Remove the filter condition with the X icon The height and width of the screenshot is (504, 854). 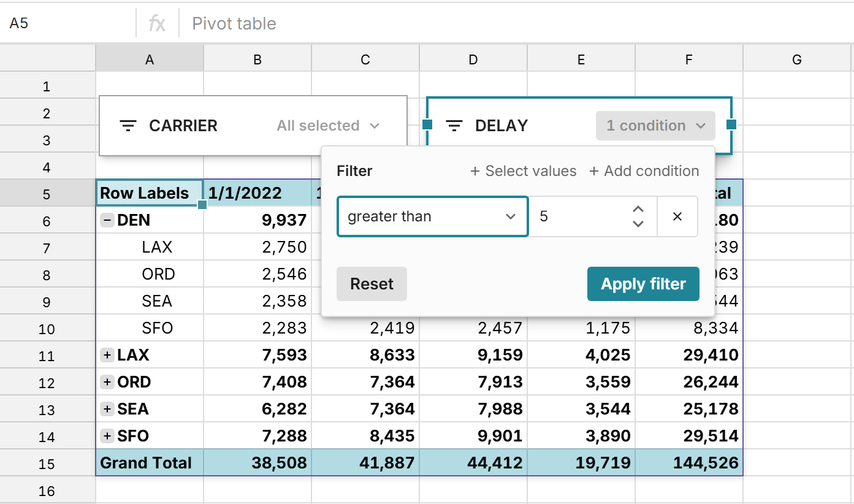point(677,216)
